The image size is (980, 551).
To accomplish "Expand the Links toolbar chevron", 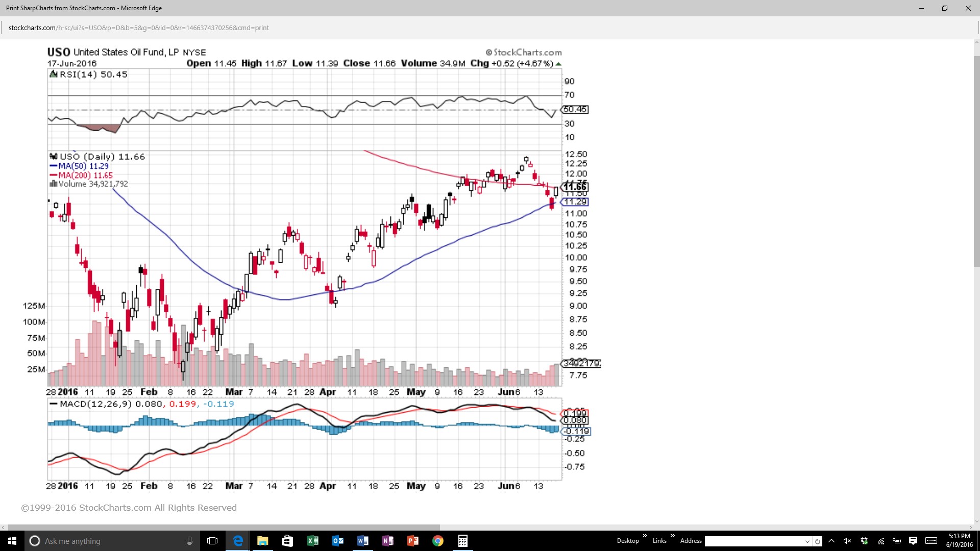I will pyautogui.click(x=672, y=536).
